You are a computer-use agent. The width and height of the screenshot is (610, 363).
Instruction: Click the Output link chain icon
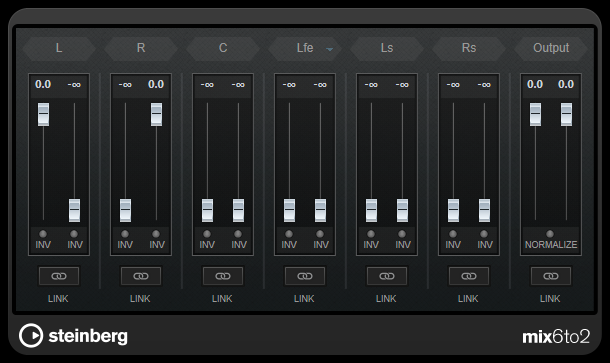pos(551,276)
